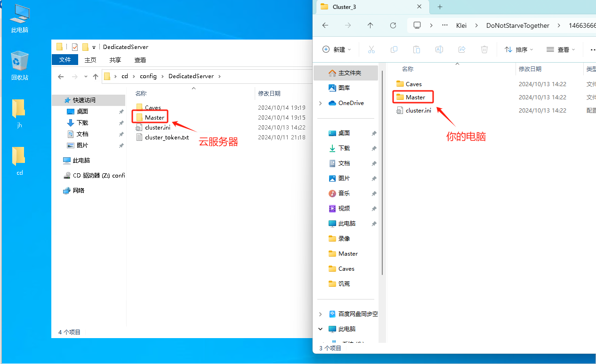The width and height of the screenshot is (596, 364).
Task: Open 桌面 in DedicatedServer quick access
Action: (x=82, y=112)
